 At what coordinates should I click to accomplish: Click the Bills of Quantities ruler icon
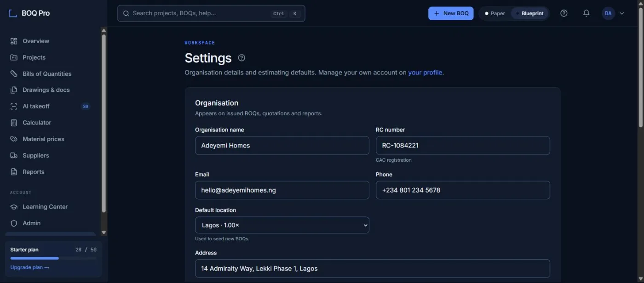click(14, 74)
